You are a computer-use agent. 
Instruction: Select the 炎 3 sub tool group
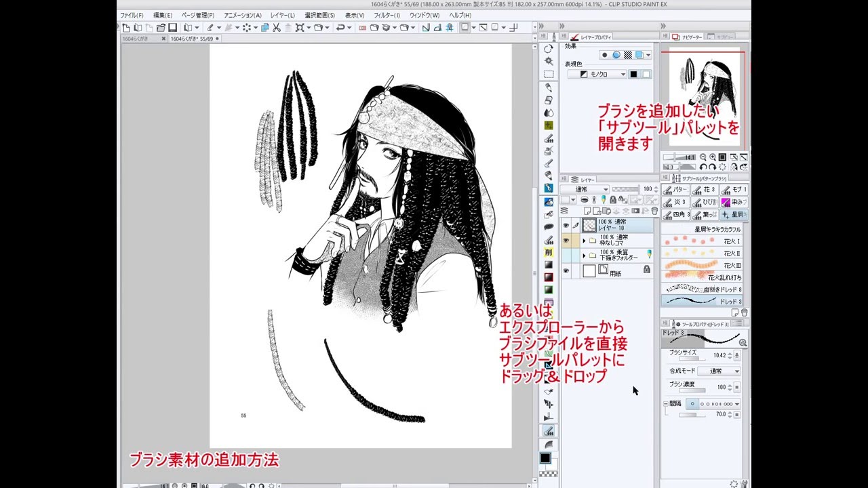click(675, 202)
